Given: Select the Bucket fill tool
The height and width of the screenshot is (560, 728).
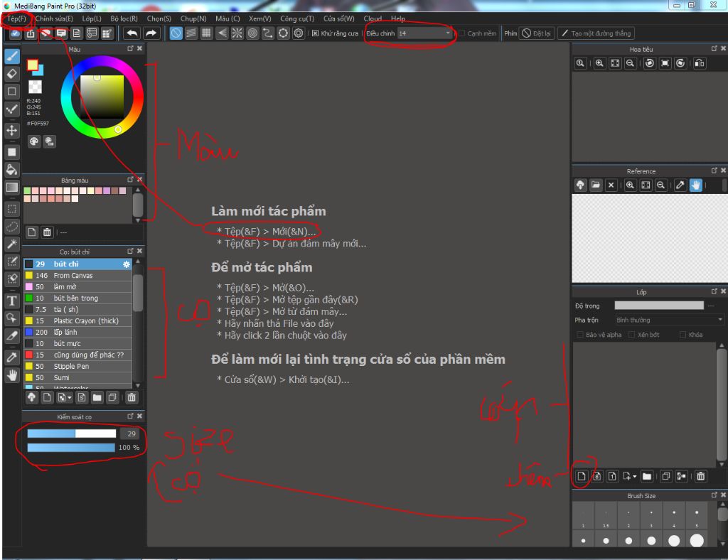Looking at the screenshot, I should tap(12, 170).
